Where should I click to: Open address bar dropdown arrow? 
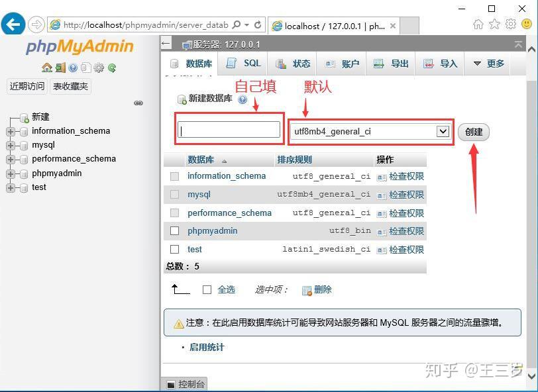tap(247, 24)
